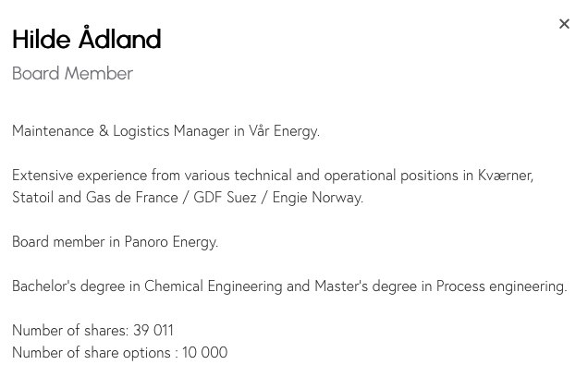Click the Bachelor's degree sentence
The height and width of the screenshot is (389, 588).
click(x=289, y=286)
